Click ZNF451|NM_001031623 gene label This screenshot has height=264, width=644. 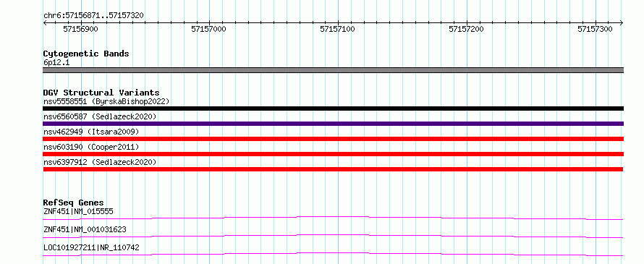[85, 229]
